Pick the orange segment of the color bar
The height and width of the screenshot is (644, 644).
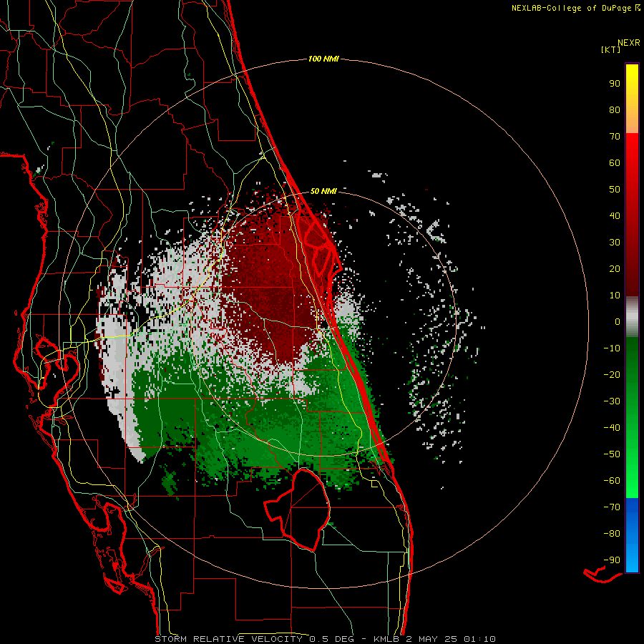632,121
